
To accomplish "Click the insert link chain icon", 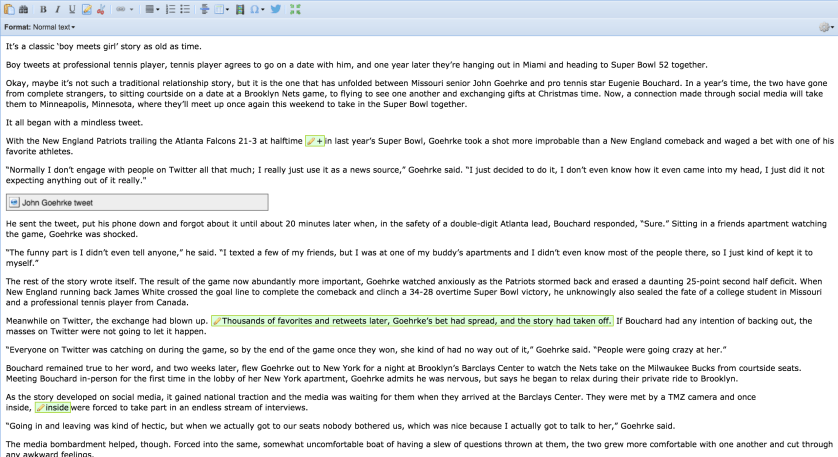I will [x=121, y=9].
